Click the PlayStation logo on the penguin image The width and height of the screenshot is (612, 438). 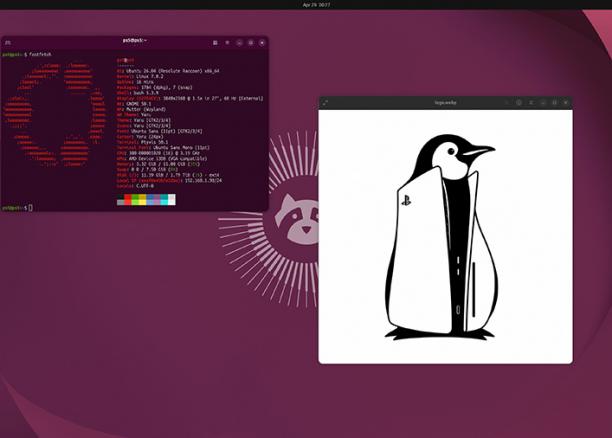point(406,200)
